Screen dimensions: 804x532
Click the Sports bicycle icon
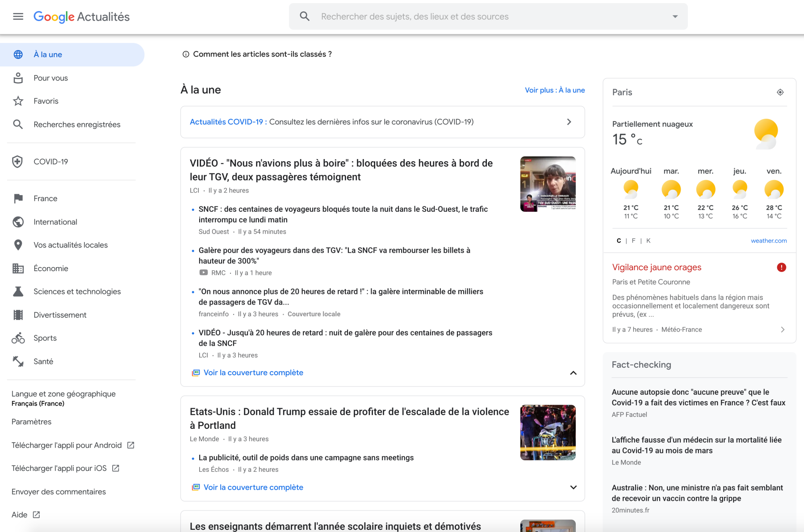[18, 338]
